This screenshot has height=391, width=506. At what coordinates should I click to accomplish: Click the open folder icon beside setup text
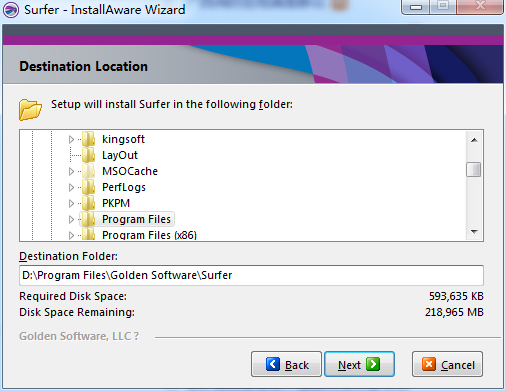tap(30, 110)
